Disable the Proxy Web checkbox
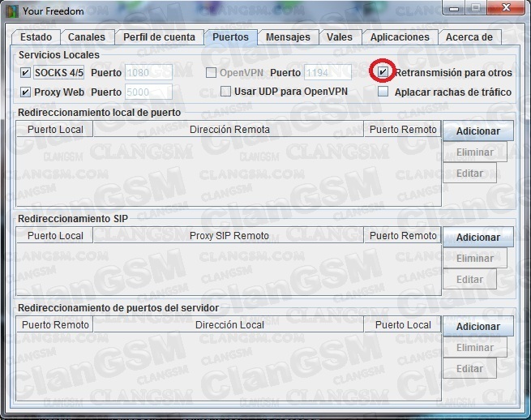Viewport: 531px width, 420px height. coord(25,92)
